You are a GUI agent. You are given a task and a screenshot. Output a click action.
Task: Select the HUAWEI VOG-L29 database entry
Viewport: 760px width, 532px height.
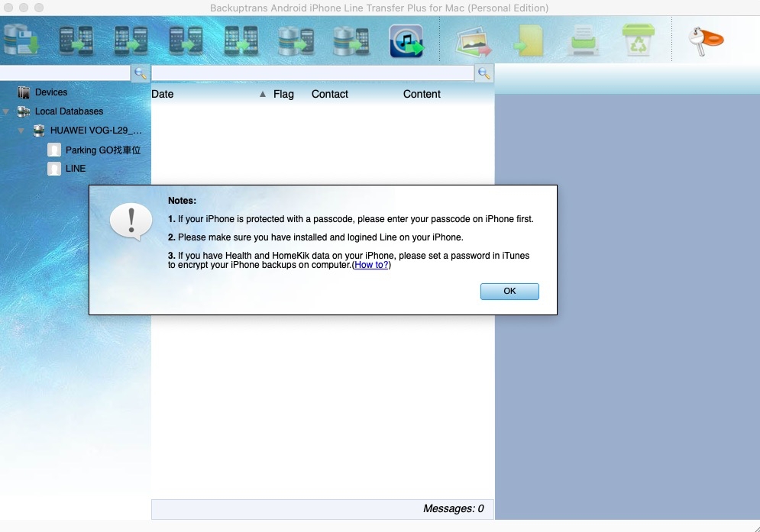(95, 131)
